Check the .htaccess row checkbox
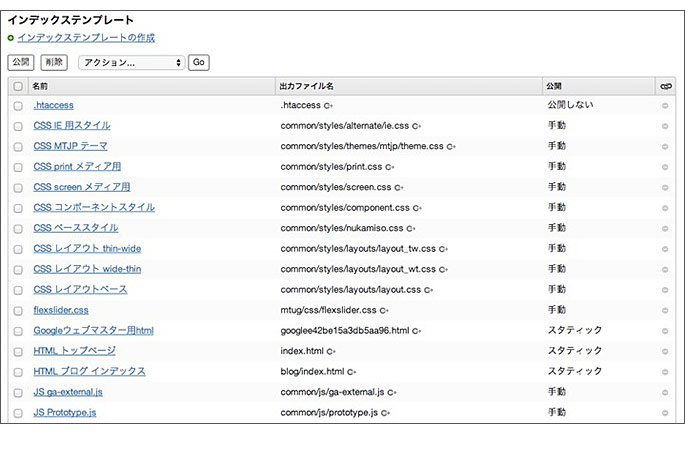The width and height of the screenshot is (685, 460). [x=18, y=106]
